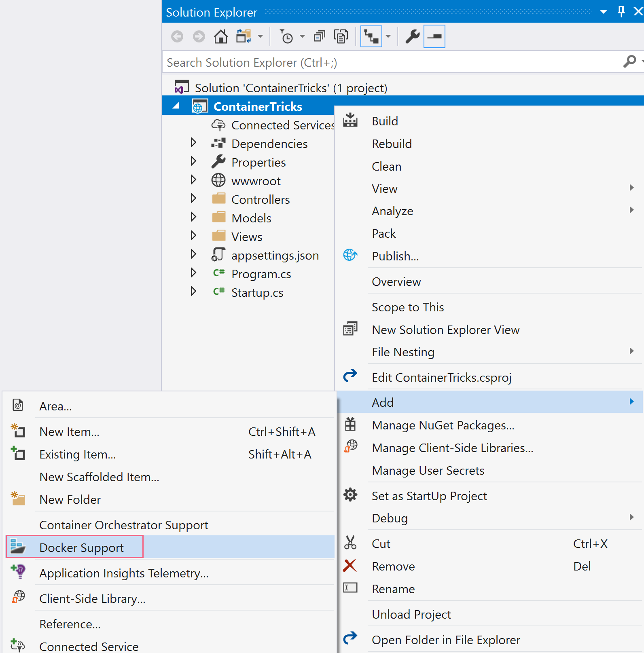Click the Properties wrench toolbar icon
Viewport: 644px width, 653px height.
click(x=413, y=37)
